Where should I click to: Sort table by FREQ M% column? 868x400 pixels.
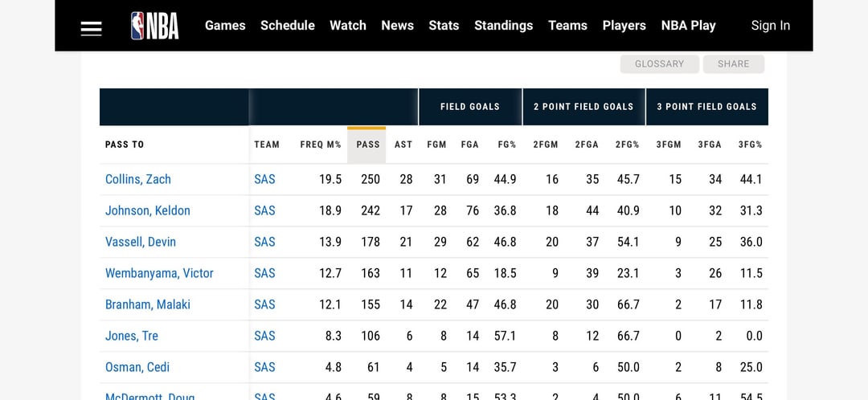coord(321,145)
